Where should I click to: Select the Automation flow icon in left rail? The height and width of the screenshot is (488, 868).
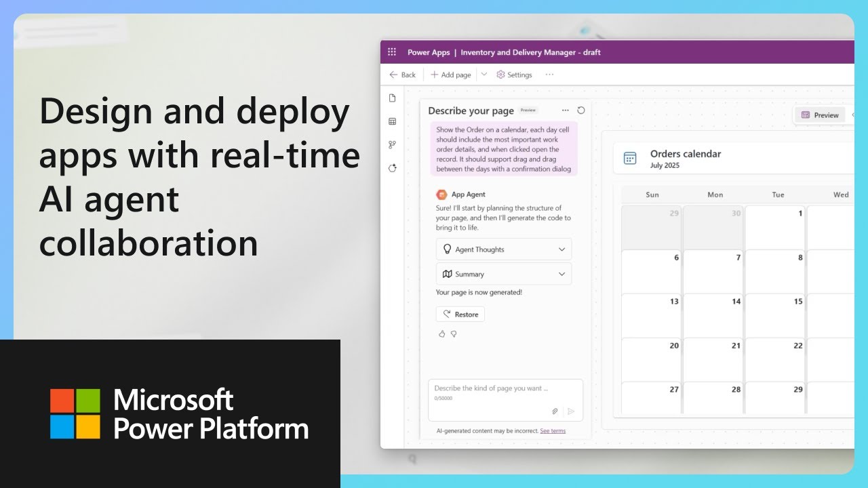(392, 144)
